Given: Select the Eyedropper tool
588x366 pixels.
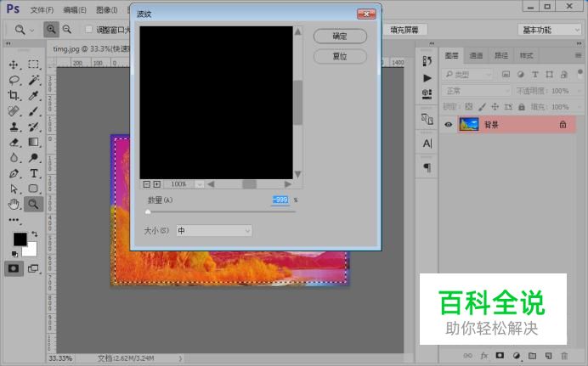Looking at the screenshot, I should (x=33, y=95).
